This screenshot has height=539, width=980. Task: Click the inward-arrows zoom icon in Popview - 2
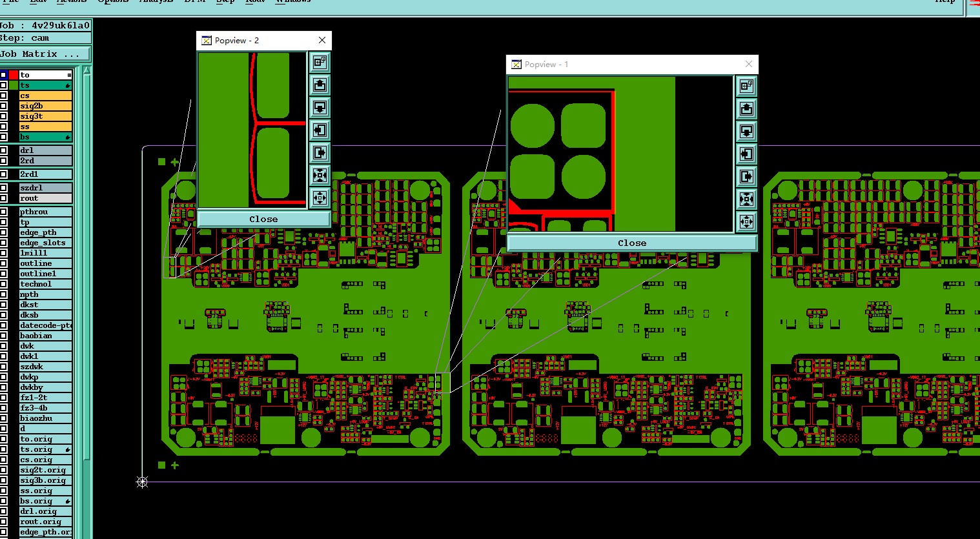(320, 175)
